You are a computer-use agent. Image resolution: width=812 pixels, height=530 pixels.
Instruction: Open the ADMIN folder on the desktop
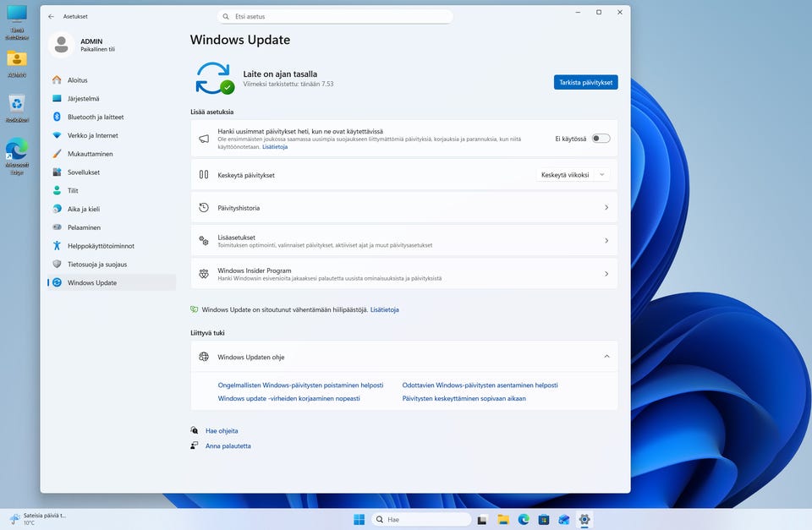[17, 64]
